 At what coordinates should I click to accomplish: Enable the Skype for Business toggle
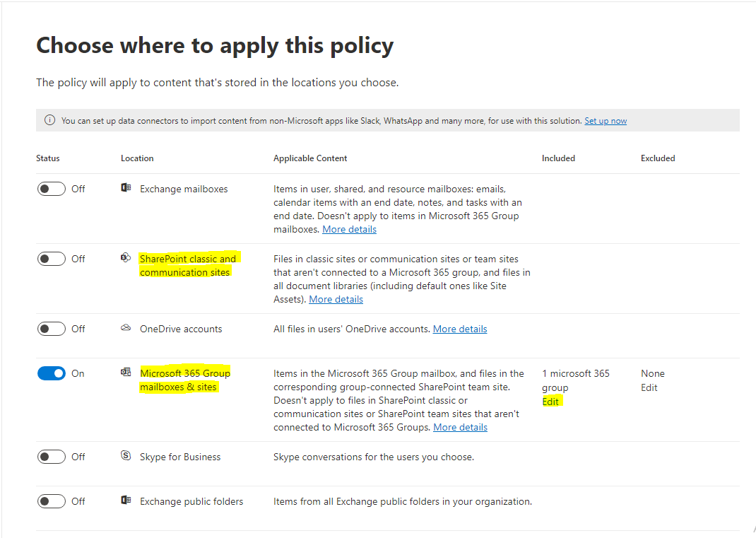point(52,457)
